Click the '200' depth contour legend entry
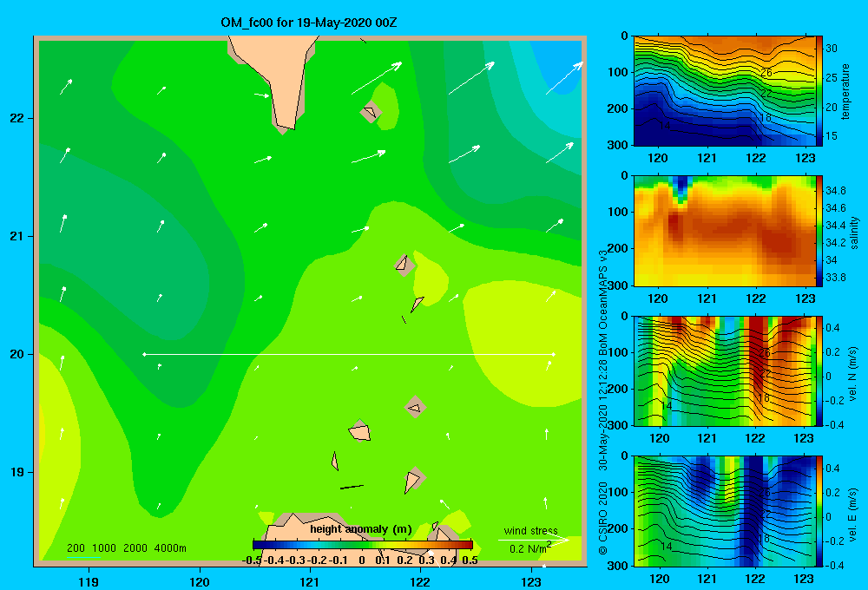868x590 pixels. point(76,548)
